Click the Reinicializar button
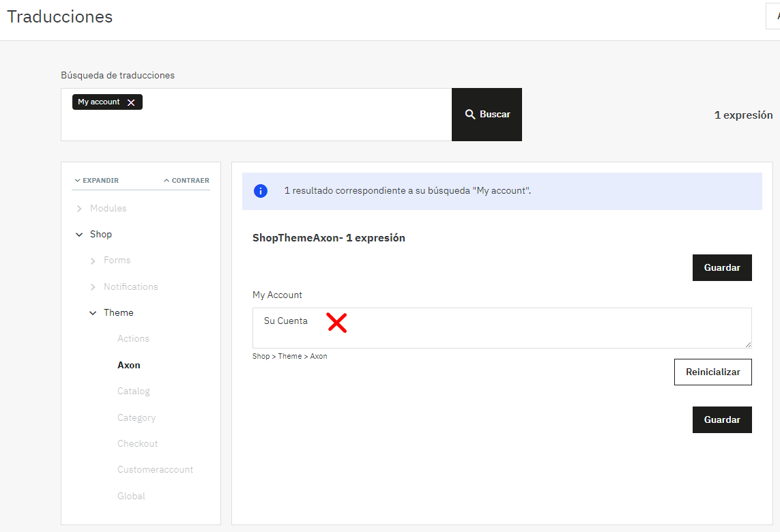The height and width of the screenshot is (532, 780). (x=713, y=372)
